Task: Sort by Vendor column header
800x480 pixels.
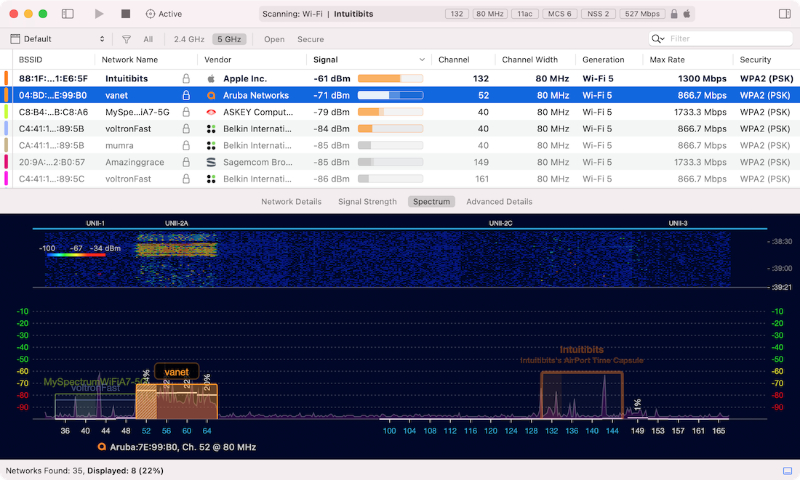Action: [x=218, y=60]
